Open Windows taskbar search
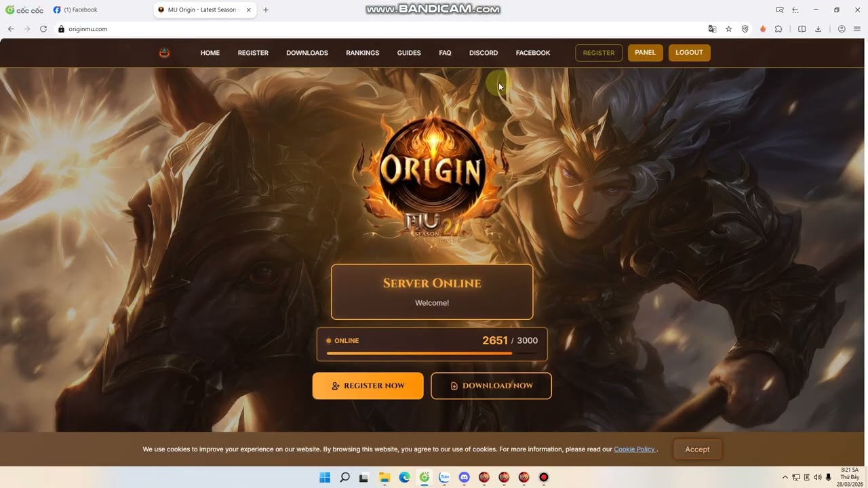 344,477
